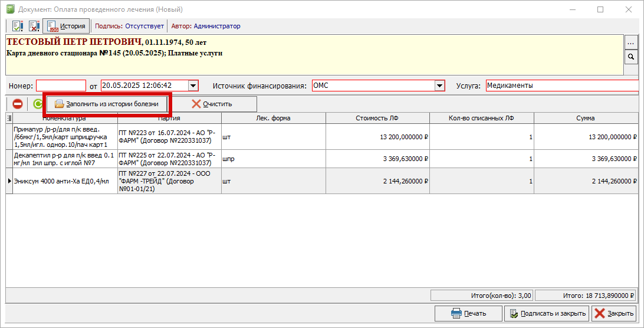Click the red cross unsign-document icon

pos(34,26)
